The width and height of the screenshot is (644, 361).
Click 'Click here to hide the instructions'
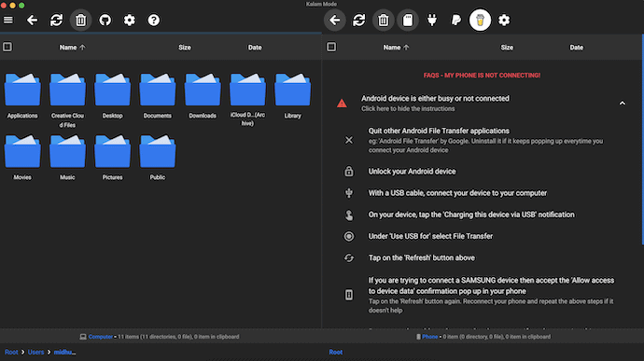[x=408, y=109]
